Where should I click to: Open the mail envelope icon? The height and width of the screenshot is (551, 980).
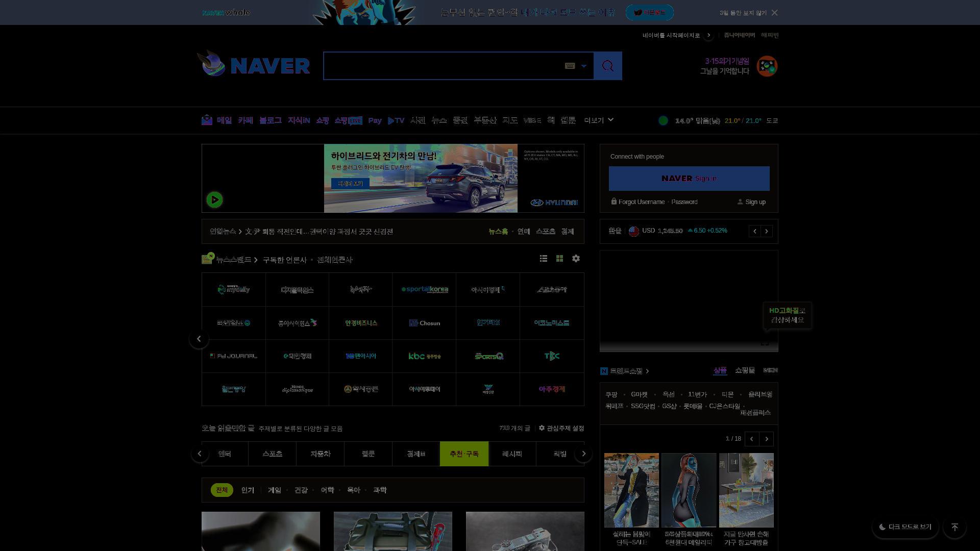[207, 120]
